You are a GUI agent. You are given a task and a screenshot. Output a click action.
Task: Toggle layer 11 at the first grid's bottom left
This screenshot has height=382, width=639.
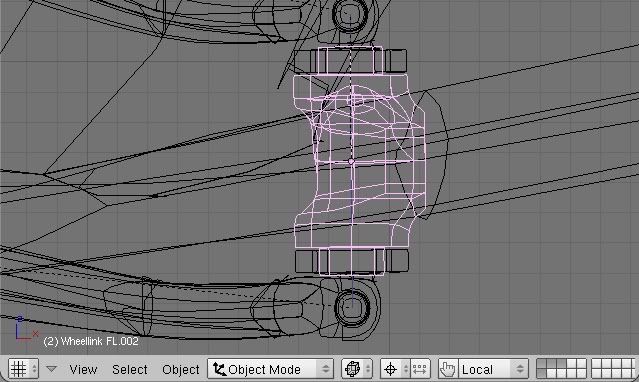coord(542,374)
